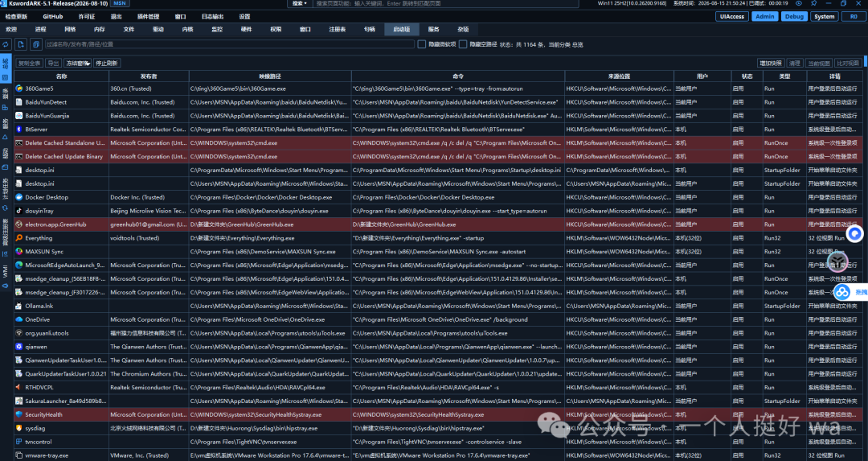Click the electron.app.GreenHub entry icon
The image size is (868, 461).
(x=18, y=224)
